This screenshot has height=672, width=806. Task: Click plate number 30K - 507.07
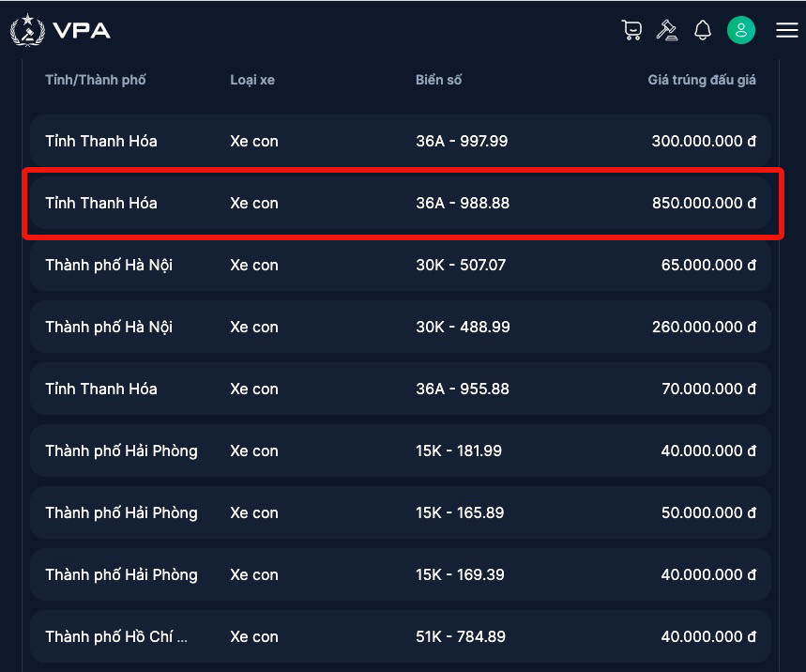pos(461,266)
